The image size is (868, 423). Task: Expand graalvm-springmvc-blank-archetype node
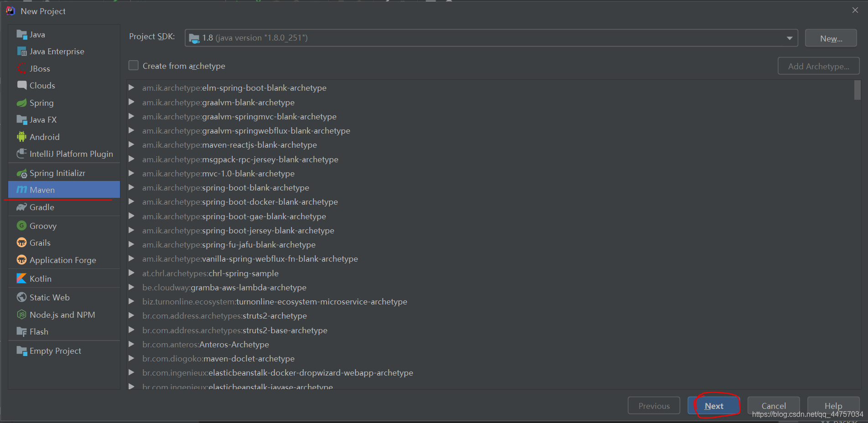tap(131, 116)
